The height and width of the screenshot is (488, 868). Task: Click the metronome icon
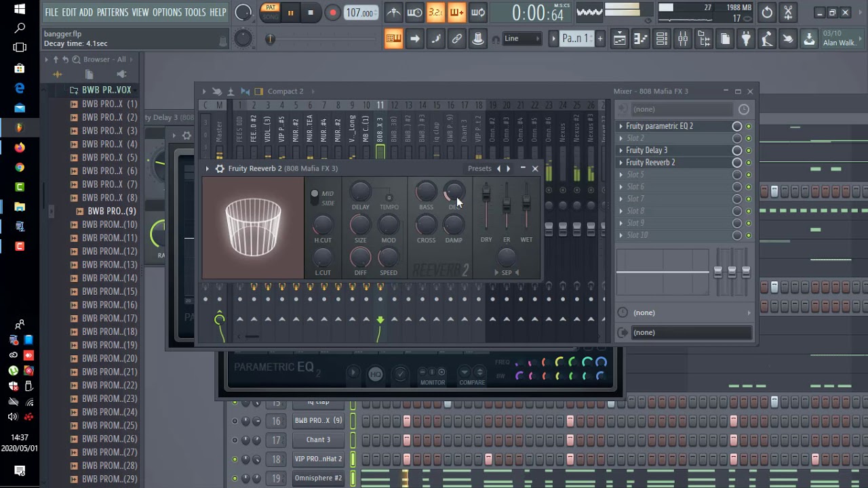pos(393,12)
